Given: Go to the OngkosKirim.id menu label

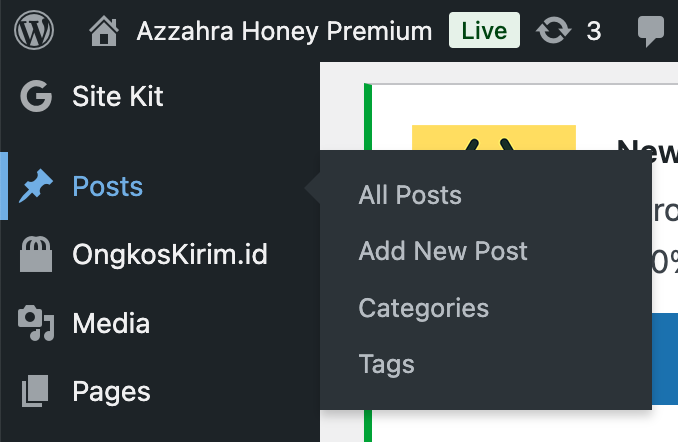Looking at the screenshot, I should tap(170, 255).
